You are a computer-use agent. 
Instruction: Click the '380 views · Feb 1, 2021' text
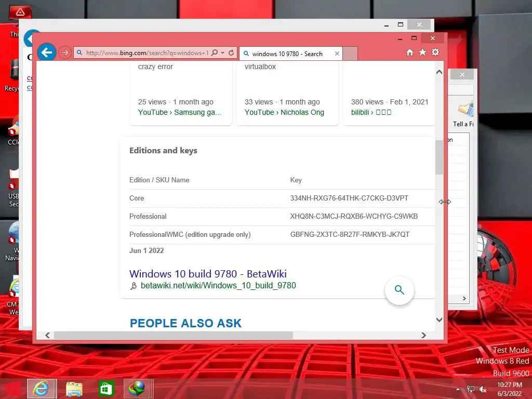tap(390, 102)
